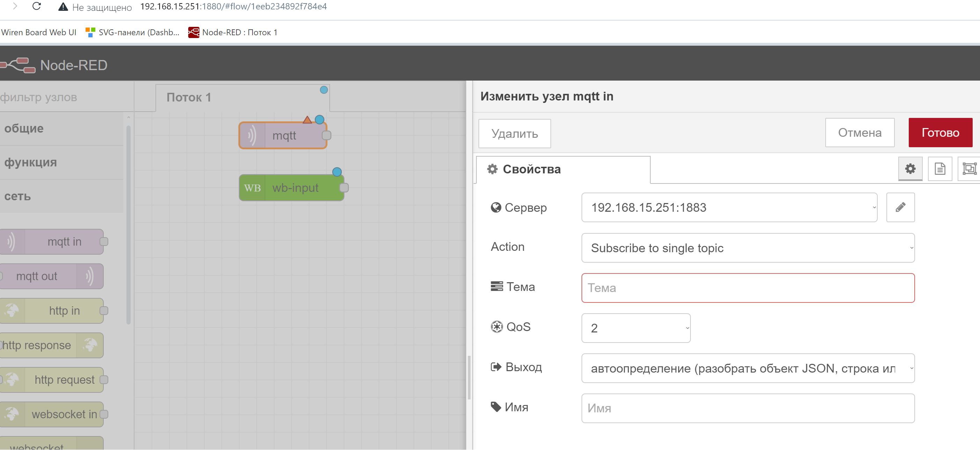The width and height of the screenshot is (980, 450).
Task: Click the pencil icon to edit the server
Action: [x=900, y=207]
